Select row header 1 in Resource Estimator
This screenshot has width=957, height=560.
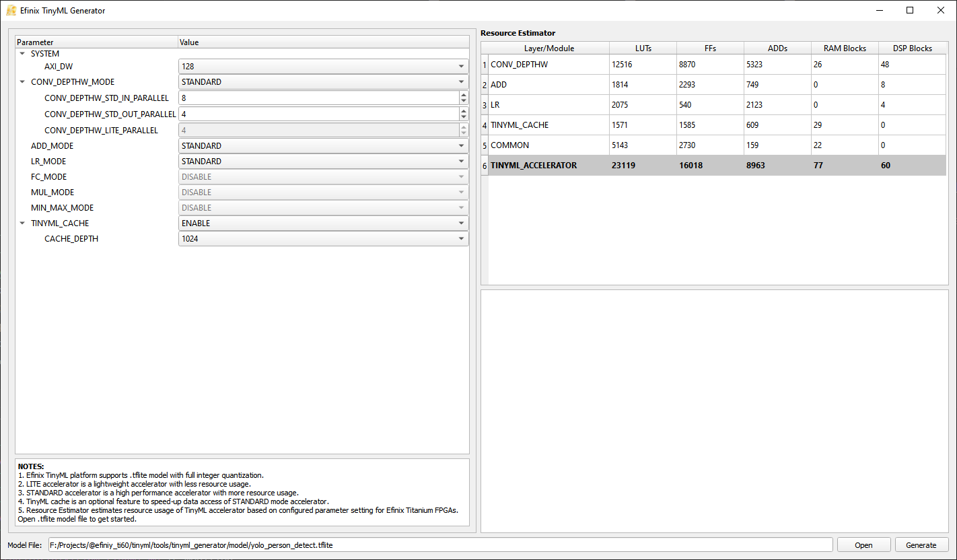485,65
